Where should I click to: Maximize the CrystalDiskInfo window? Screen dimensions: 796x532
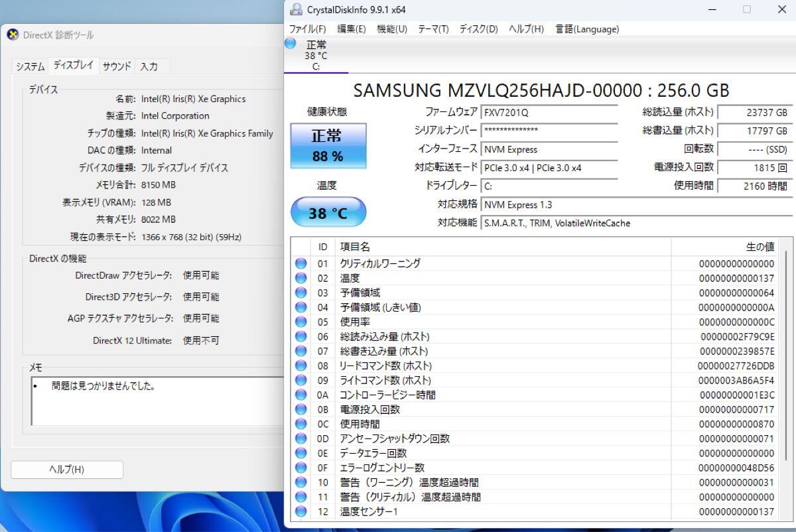click(747, 9)
